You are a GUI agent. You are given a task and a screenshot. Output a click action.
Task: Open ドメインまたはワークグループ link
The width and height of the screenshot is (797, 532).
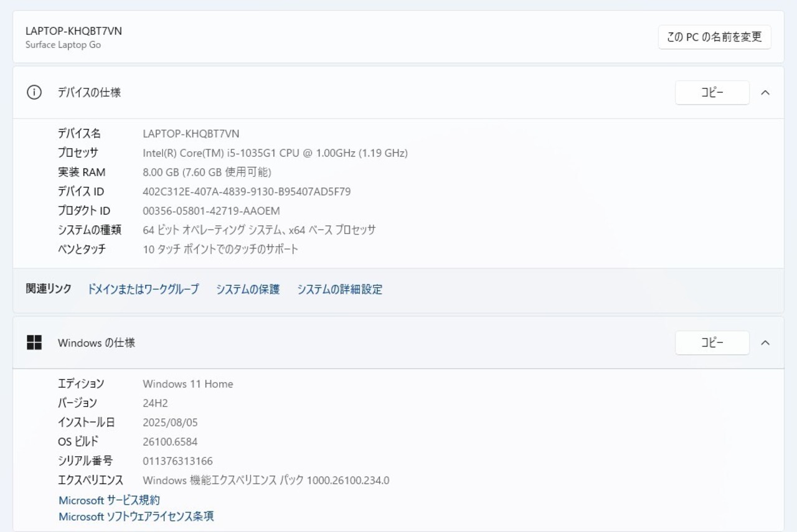[x=143, y=289]
